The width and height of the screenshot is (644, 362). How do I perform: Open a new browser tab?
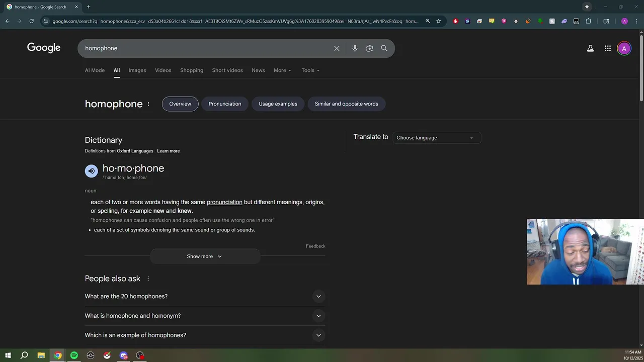(x=89, y=7)
